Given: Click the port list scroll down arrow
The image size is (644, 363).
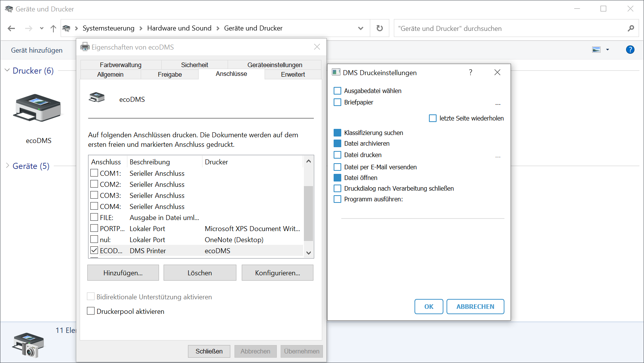Looking at the screenshot, I should [309, 253].
